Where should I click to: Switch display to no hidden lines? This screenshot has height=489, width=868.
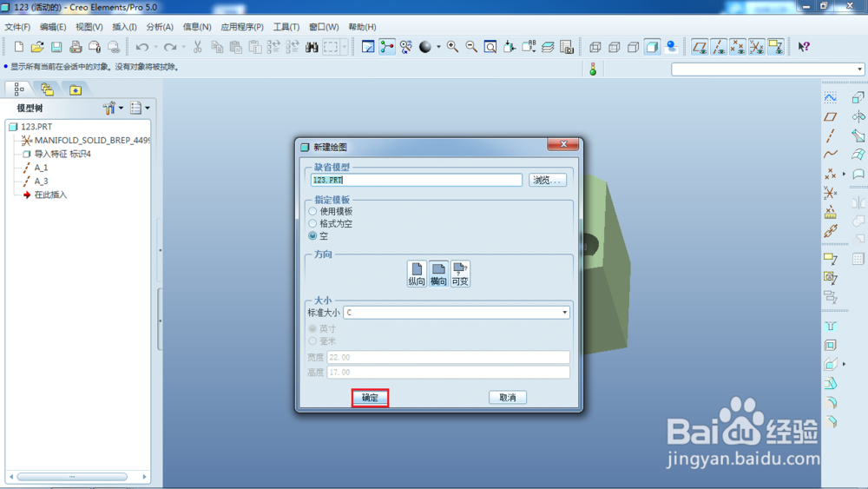[x=633, y=47]
